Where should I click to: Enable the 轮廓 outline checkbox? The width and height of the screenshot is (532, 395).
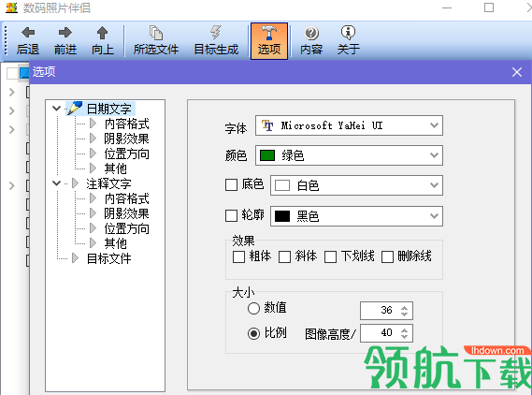231,215
